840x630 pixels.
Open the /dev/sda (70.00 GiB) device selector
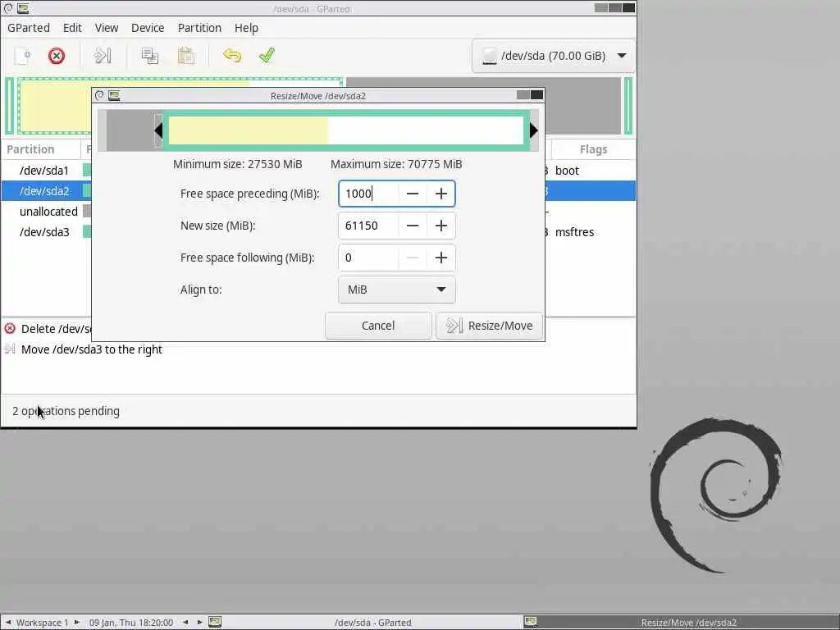(x=554, y=56)
